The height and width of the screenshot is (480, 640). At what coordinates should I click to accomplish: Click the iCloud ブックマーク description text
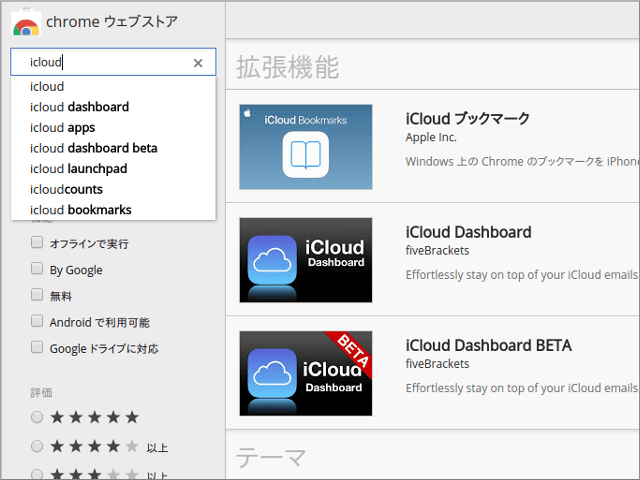click(x=522, y=162)
